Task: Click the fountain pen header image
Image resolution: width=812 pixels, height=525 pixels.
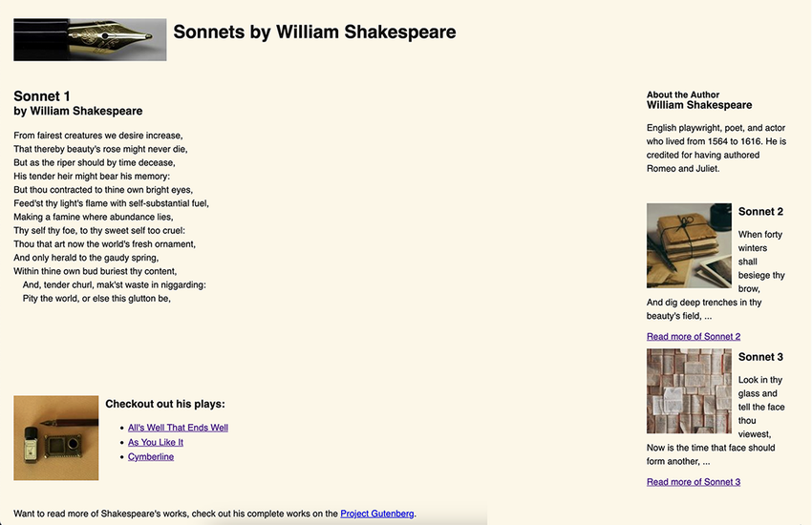Action: coord(90,39)
